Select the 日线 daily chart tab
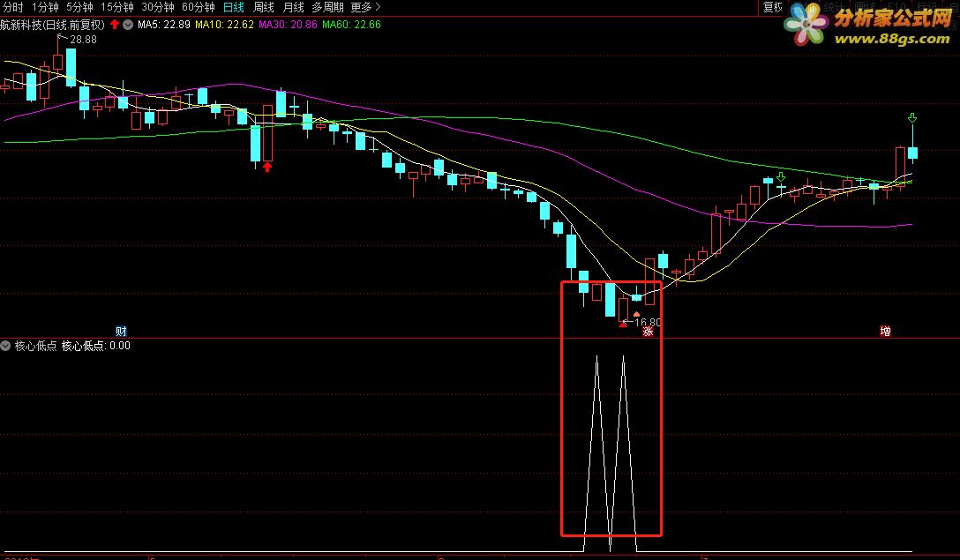Screen dimensions: 960x560 click(233, 7)
